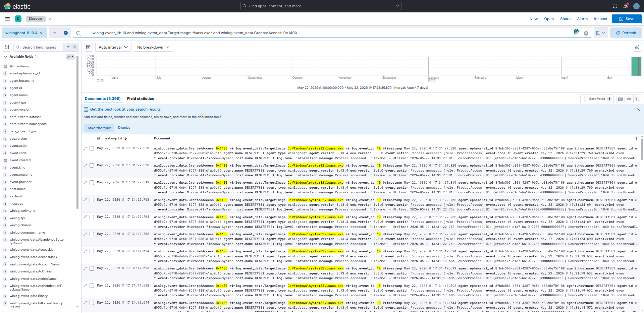Expand the last visible document dated 17:31:12.644
Viewport: 644px width, 313px height.
85,303
